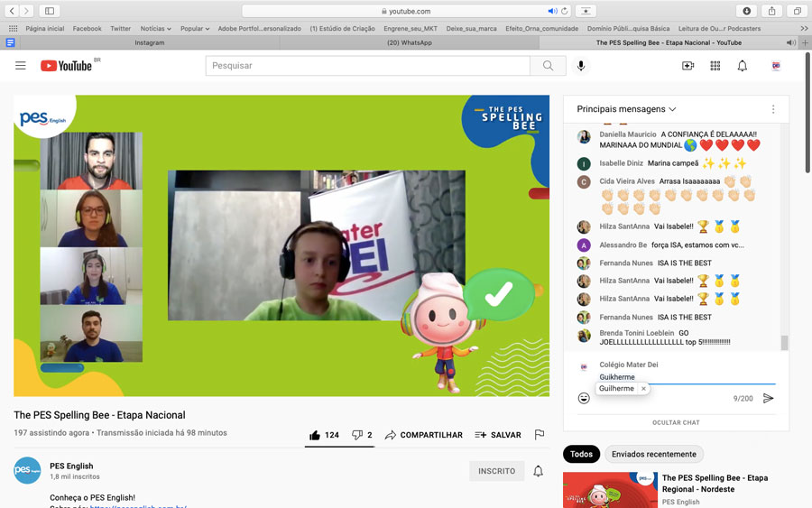Select Todos filter chip

coord(581,454)
